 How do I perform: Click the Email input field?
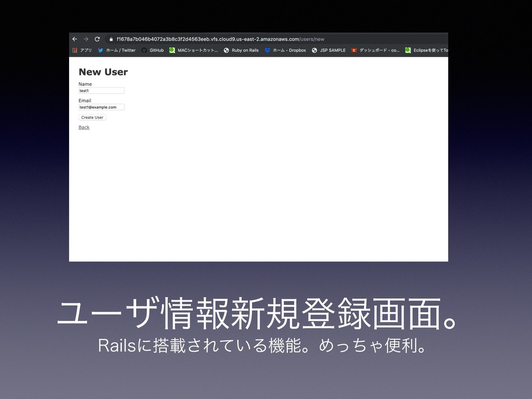[x=101, y=107]
